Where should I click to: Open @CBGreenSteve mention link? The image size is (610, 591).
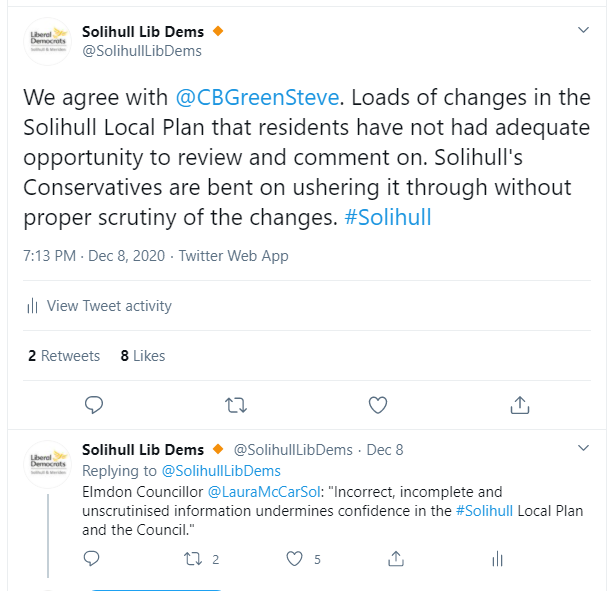[x=257, y=97]
